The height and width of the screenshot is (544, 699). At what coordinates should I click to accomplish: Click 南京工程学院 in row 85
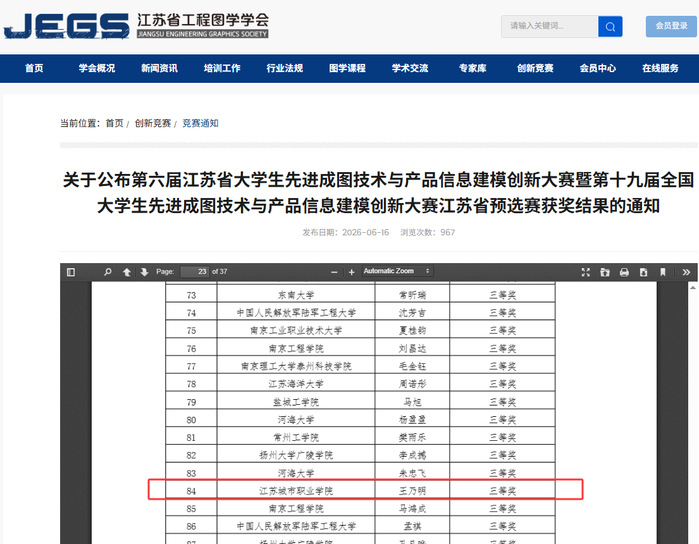click(x=296, y=509)
